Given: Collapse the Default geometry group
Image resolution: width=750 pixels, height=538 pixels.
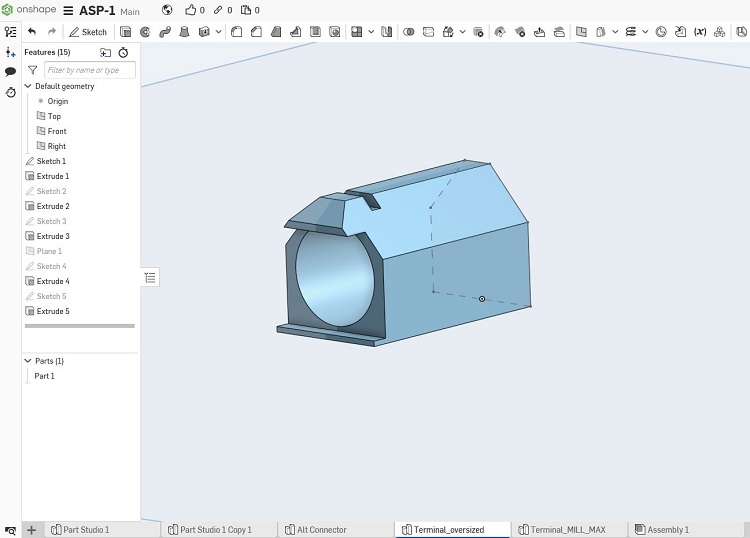Looking at the screenshot, I should 28,86.
